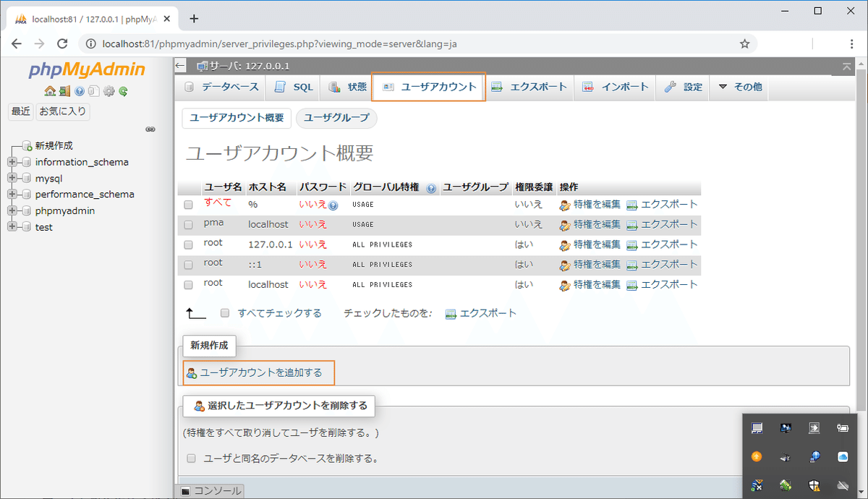This screenshot has width=868, height=499.
Task: Click the security shield tray icon
Action: click(814, 485)
